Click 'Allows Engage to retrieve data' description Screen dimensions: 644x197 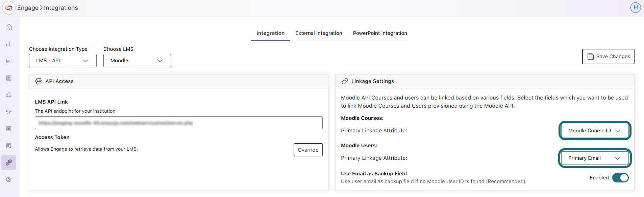[x=86, y=149]
